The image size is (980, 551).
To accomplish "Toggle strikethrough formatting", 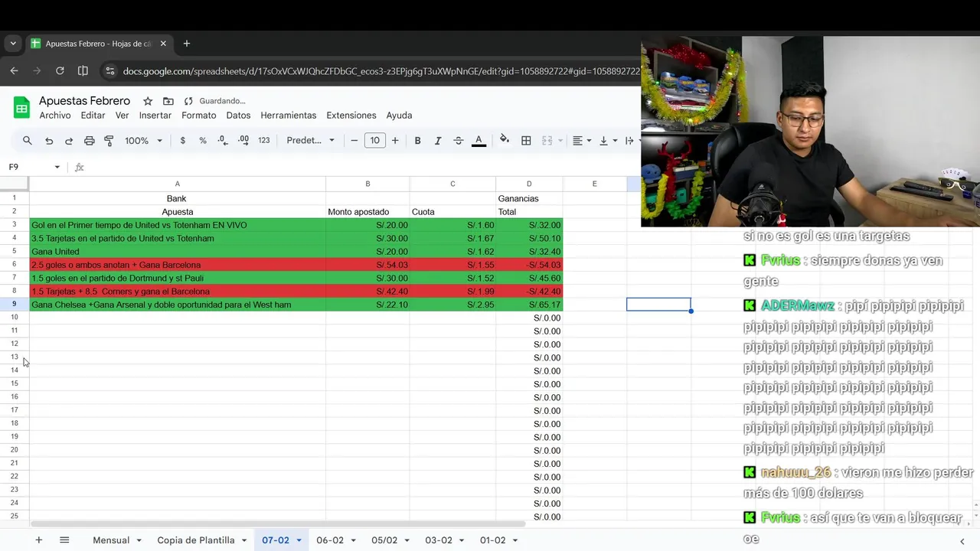I will (459, 141).
